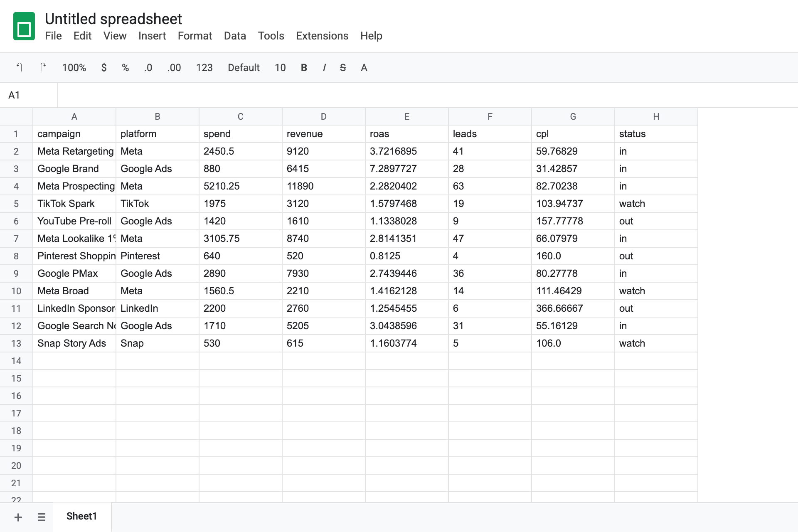Click the 'platform' header cell

point(158,134)
